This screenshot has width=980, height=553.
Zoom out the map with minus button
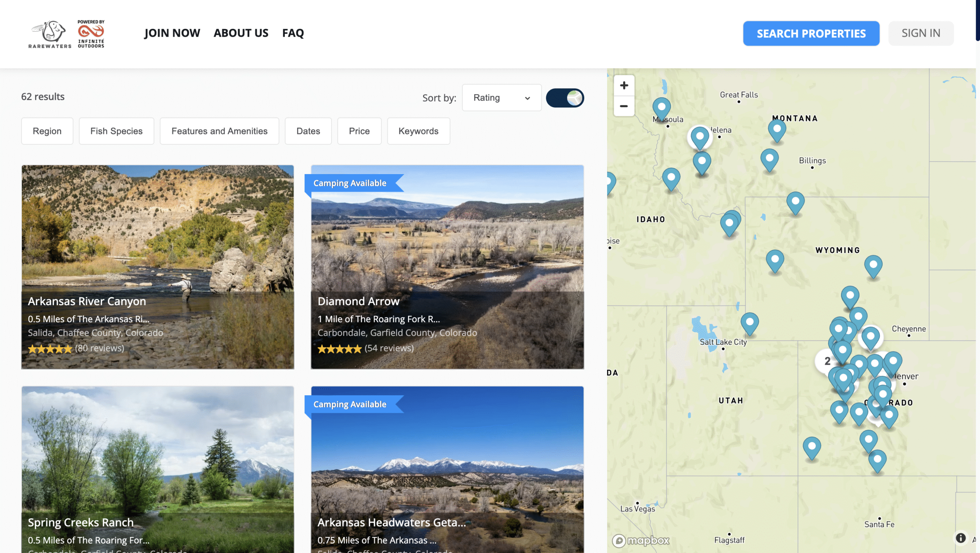click(x=624, y=106)
